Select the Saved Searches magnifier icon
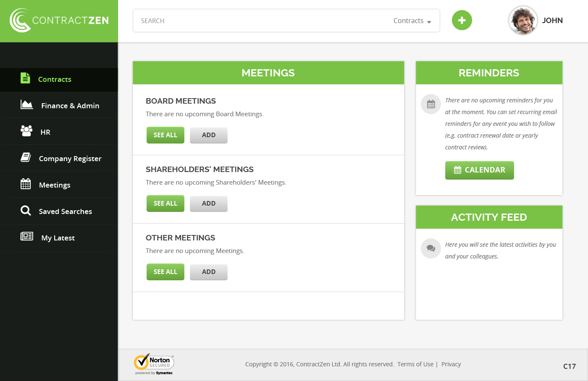Image resolution: width=588 pixels, height=381 pixels. (x=25, y=211)
